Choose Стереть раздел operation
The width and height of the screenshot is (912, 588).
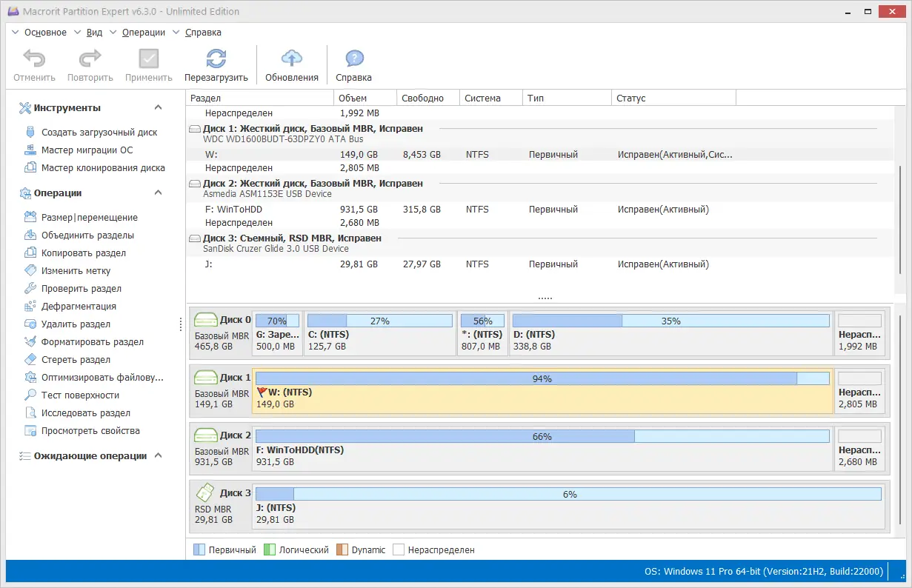coord(76,360)
